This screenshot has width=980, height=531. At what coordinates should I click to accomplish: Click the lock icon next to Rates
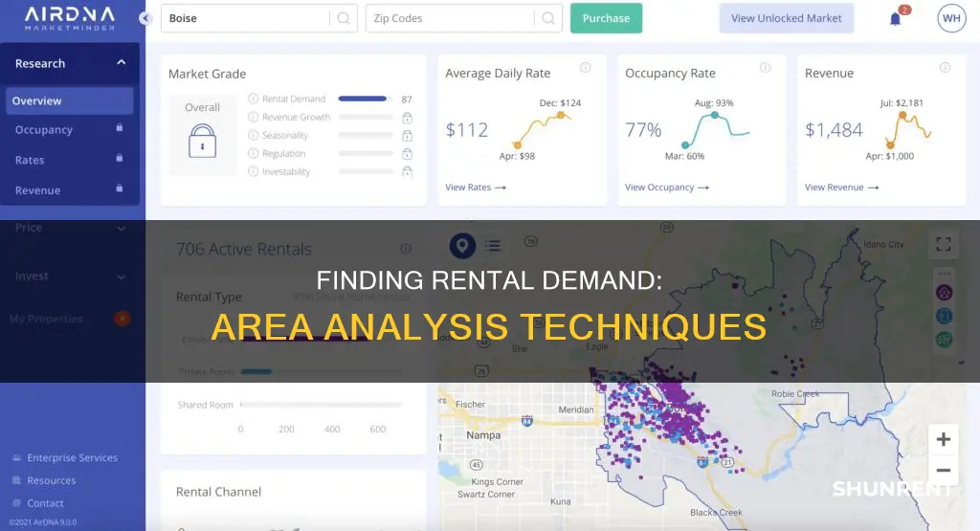(120, 158)
